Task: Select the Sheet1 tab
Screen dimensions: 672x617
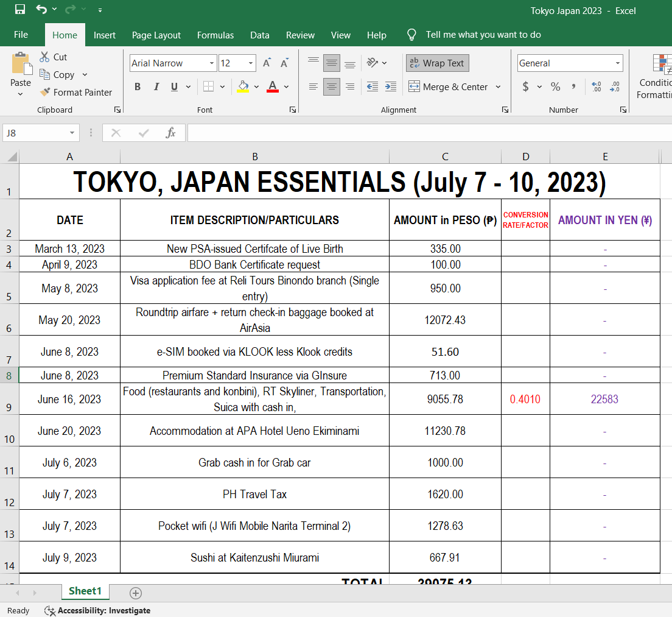Action: tap(85, 591)
